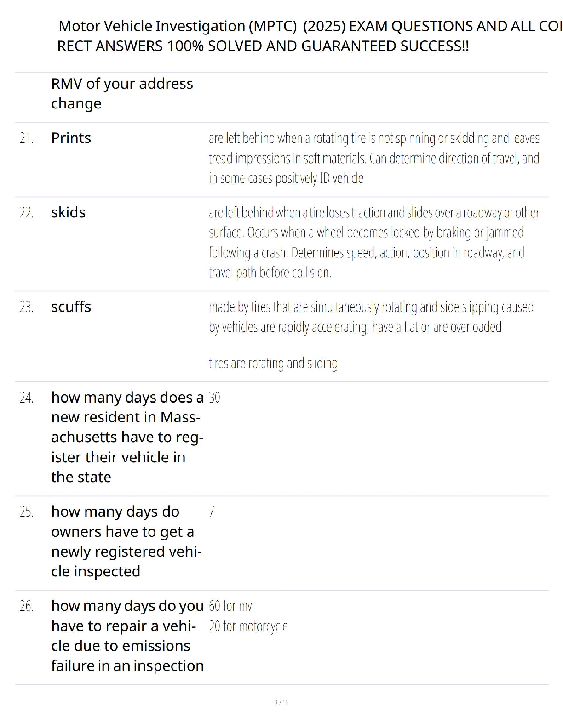Select the term "skids"
563x728 pixels.
pos(68,212)
